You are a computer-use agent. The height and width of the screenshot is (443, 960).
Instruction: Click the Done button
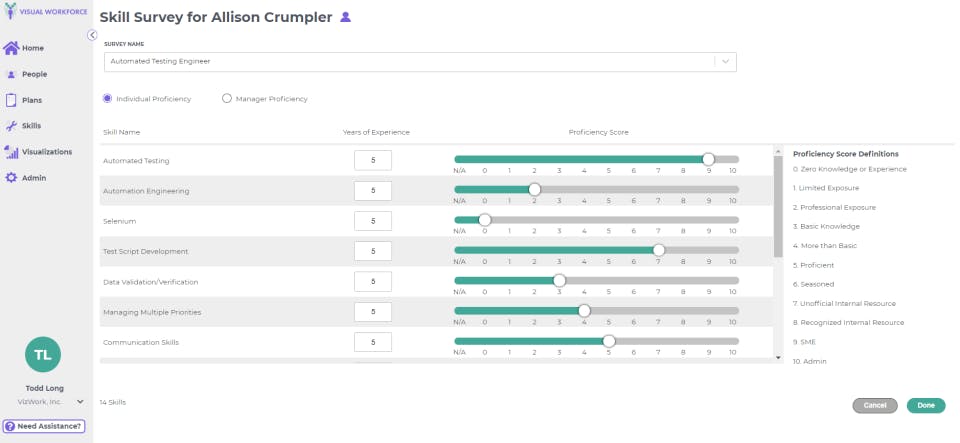point(925,405)
